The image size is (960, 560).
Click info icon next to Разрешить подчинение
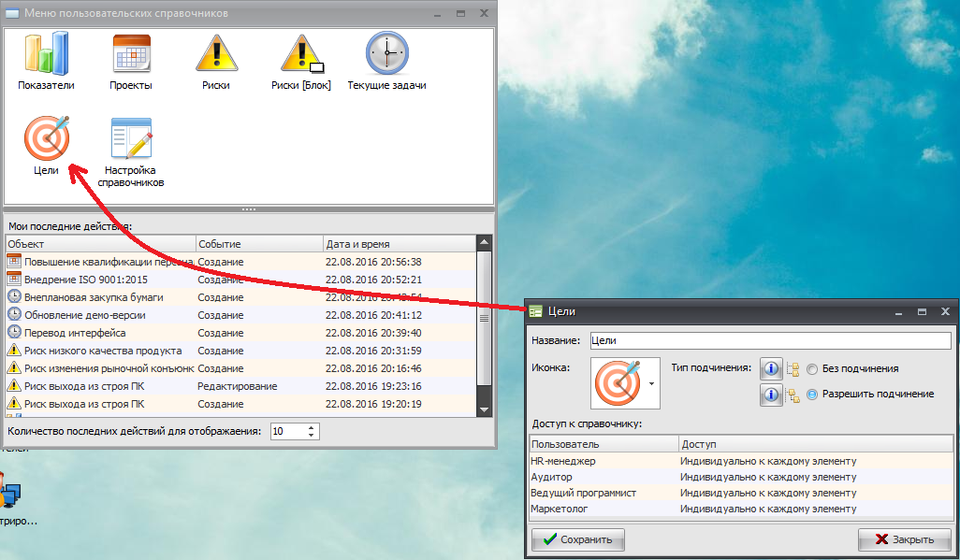point(771,395)
